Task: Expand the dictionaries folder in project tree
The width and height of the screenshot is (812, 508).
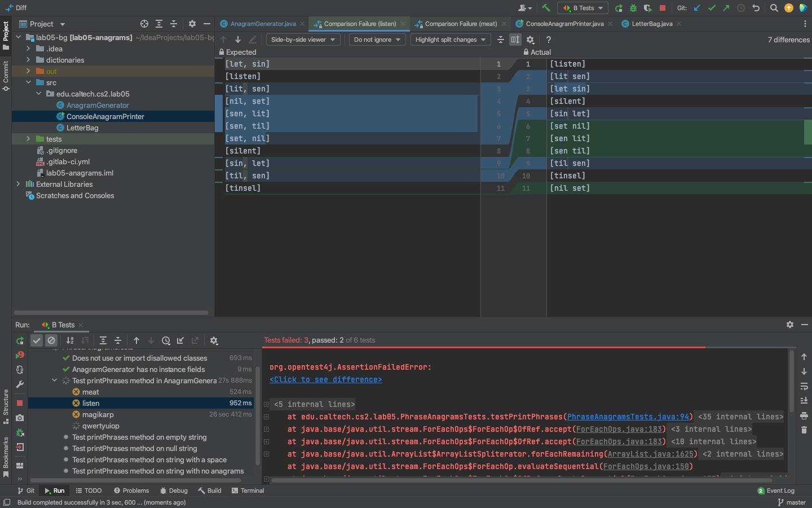Action: [x=28, y=60]
